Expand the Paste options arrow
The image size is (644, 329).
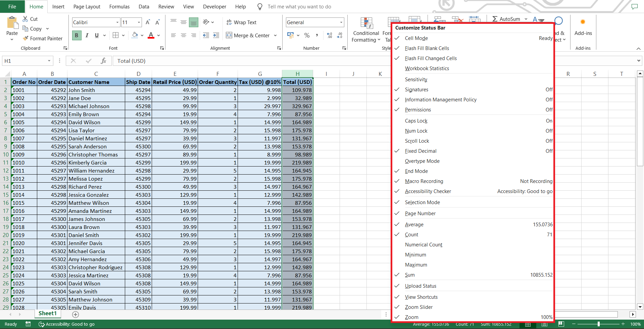pos(12,39)
